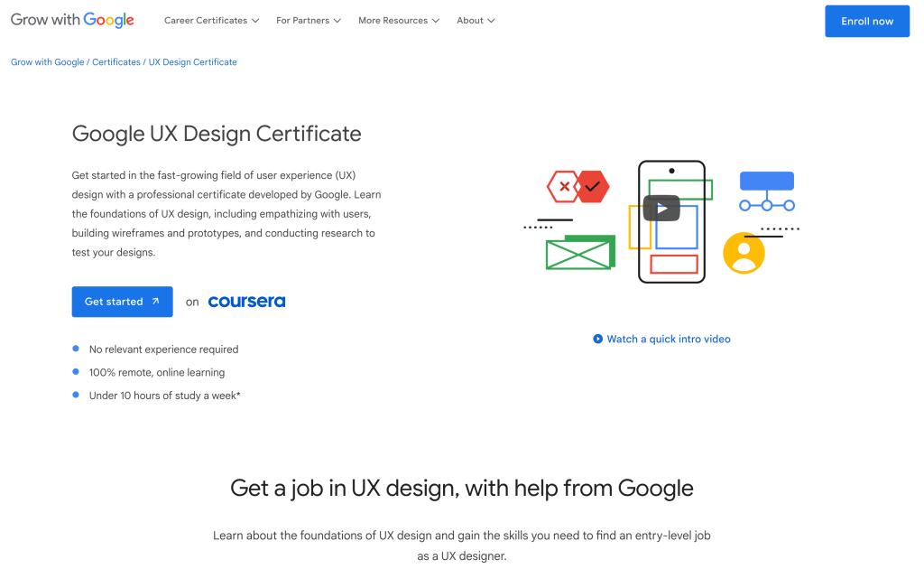Screen dimensions: 924x578
Task: Click the yellow user avatar icon
Action: coord(744,253)
